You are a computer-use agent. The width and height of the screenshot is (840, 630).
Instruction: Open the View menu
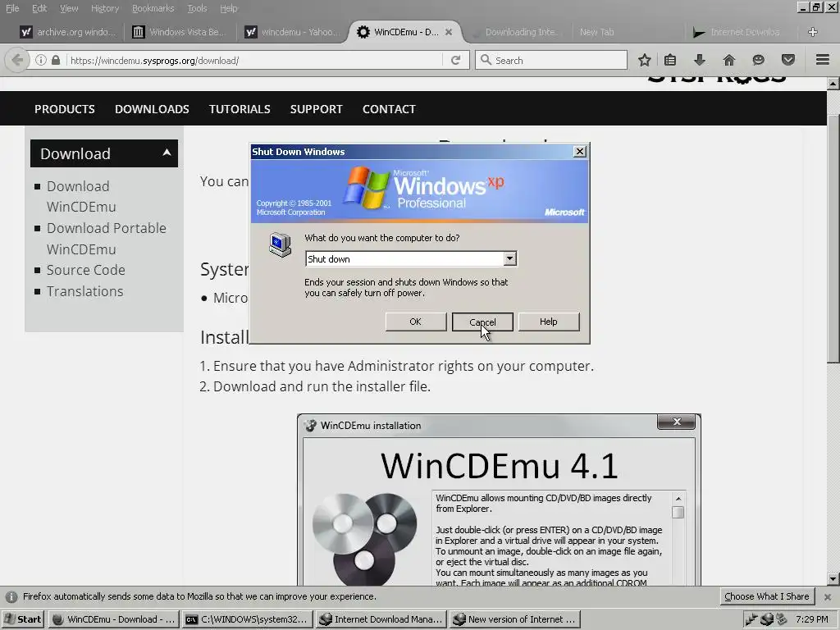coord(69,8)
